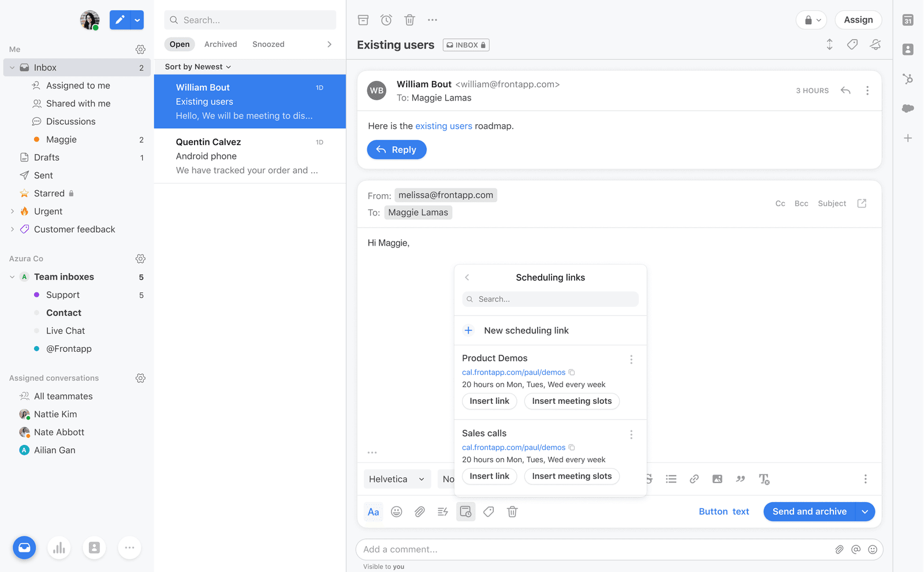The width and height of the screenshot is (924, 572).
Task: Click the Assign button
Action: pyautogui.click(x=858, y=20)
